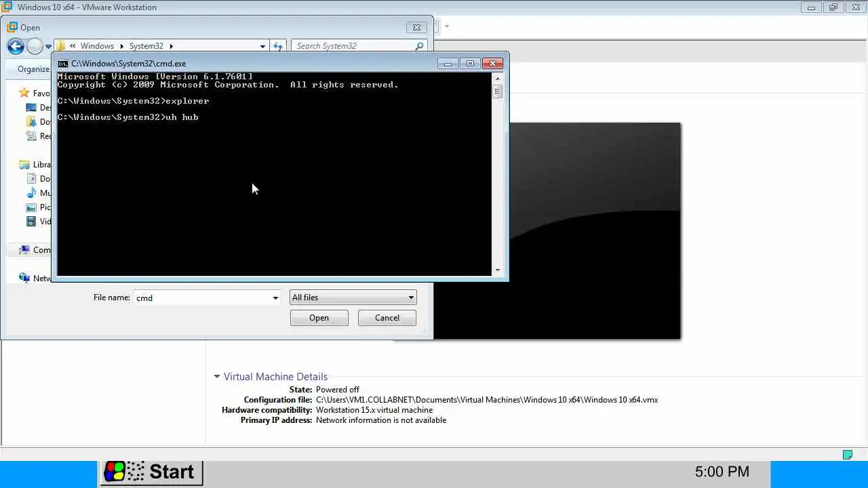Select Favorites star in navigation pane
Screen dimensions: 868x488
click(24, 93)
